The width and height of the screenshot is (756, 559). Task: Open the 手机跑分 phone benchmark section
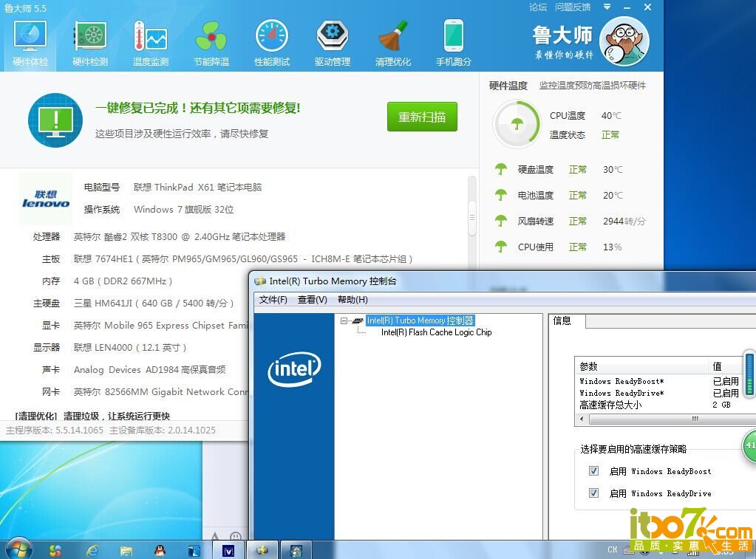point(453,44)
